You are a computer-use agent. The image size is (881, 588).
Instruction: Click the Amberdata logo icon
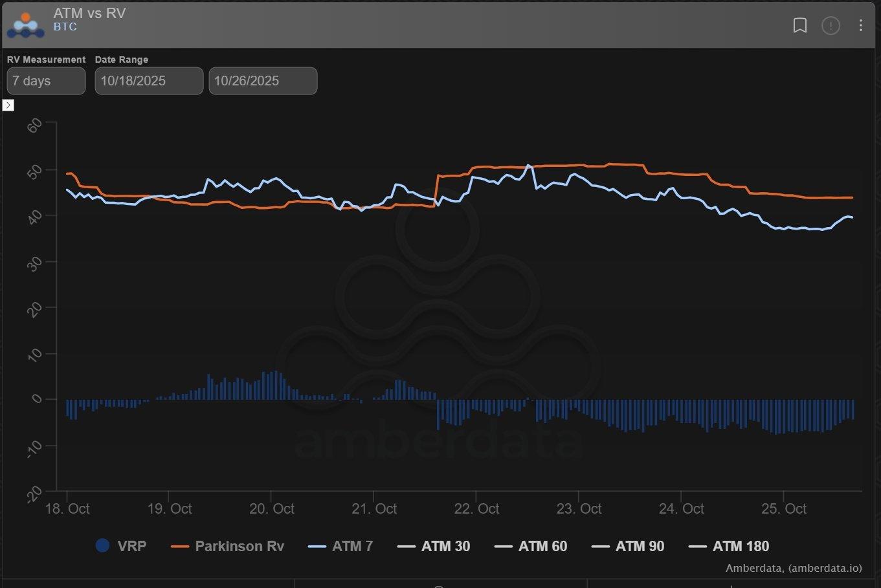click(26, 25)
